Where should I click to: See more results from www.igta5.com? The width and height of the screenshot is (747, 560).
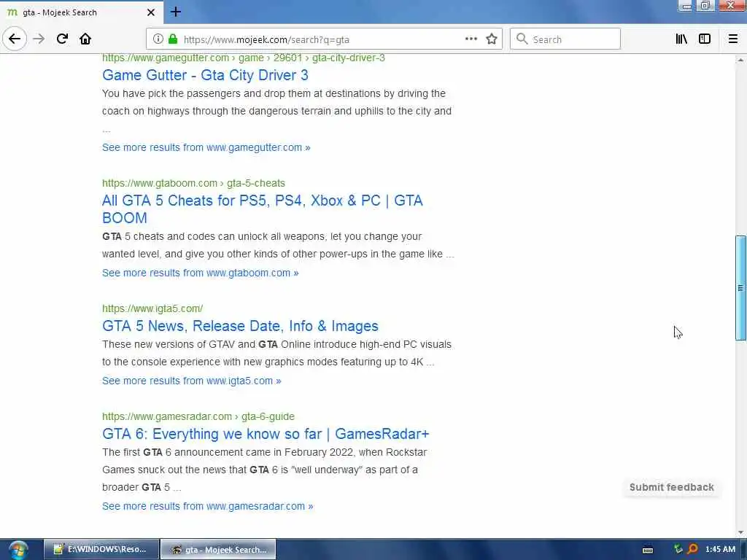(x=192, y=381)
